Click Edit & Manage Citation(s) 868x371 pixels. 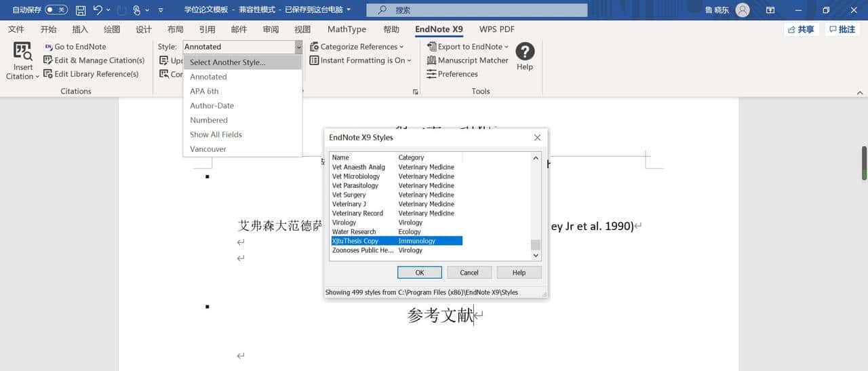coord(94,60)
